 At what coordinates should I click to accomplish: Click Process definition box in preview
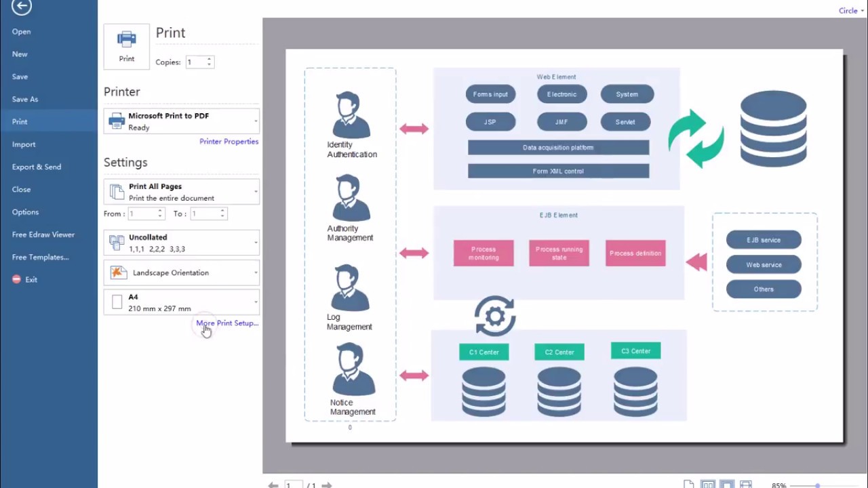635,253
